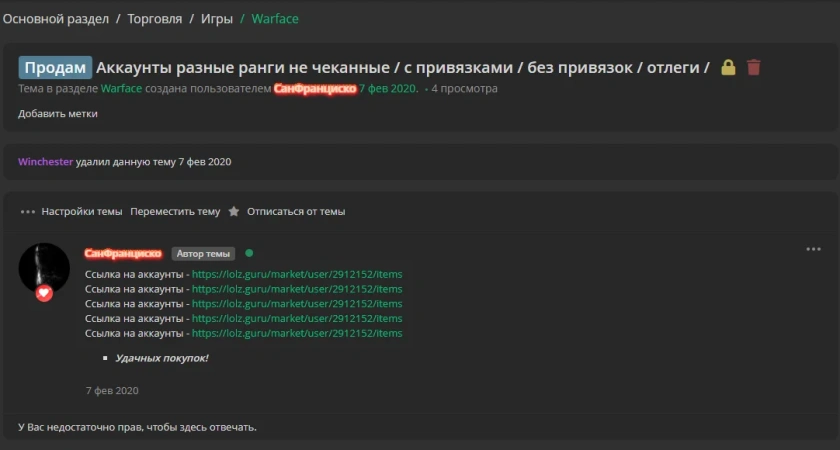Screen dimensions: 840x450
Task: Open the three-dots menu before Настройки темы
Action: [28, 212]
